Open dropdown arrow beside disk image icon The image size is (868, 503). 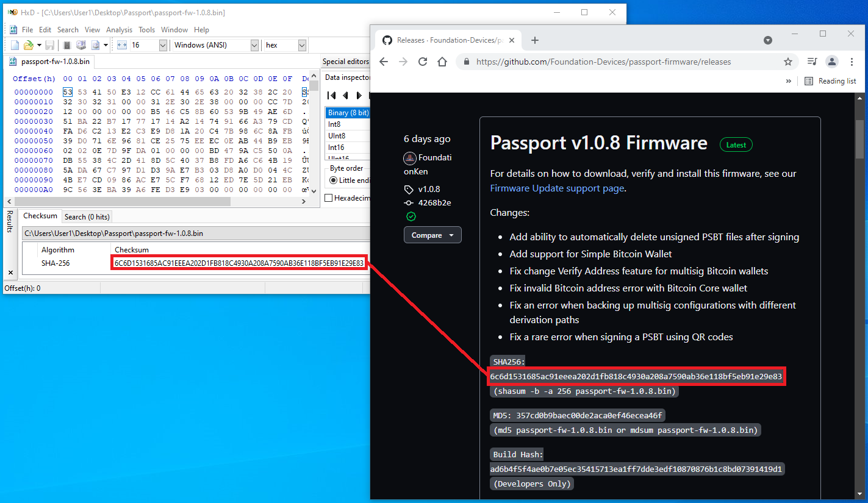click(106, 45)
